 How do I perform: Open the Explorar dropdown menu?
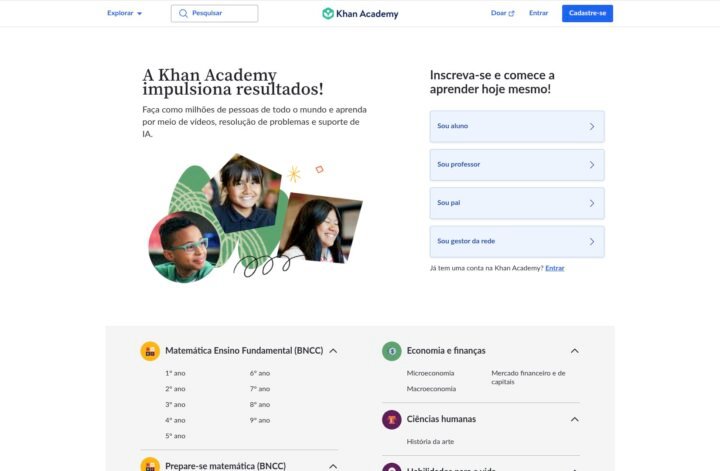click(125, 14)
